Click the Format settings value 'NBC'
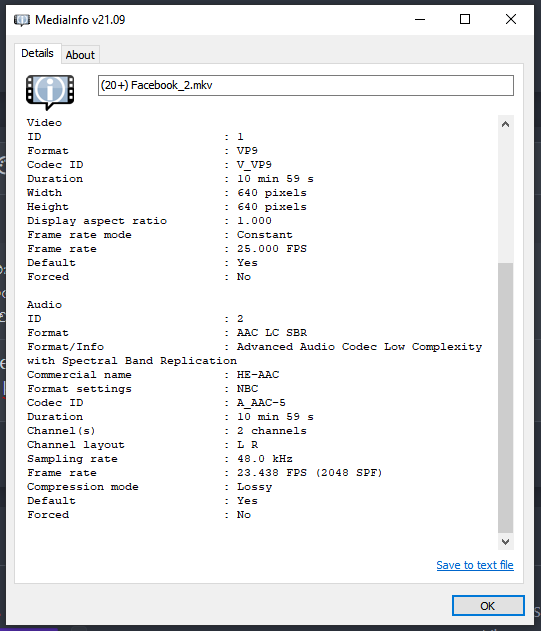 tap(247, 389)
